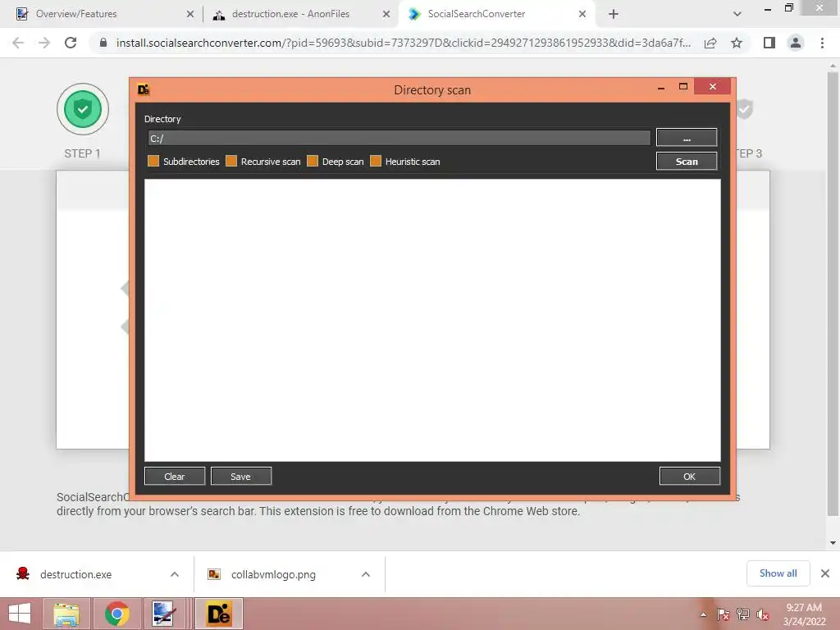Open the Action Center flag icon
This screenshot has width=840, height=630.
point(723,614)
